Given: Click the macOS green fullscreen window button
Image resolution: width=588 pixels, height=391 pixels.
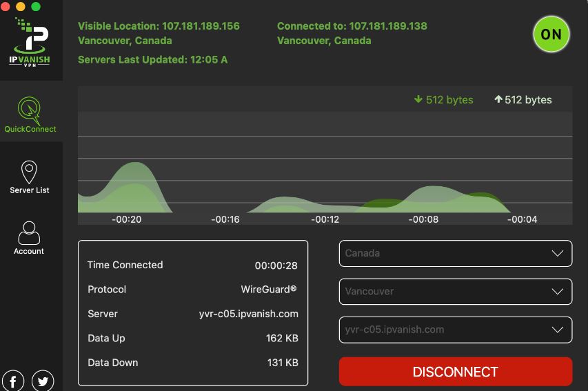Looking at the screenshot, I should point(36,6).
